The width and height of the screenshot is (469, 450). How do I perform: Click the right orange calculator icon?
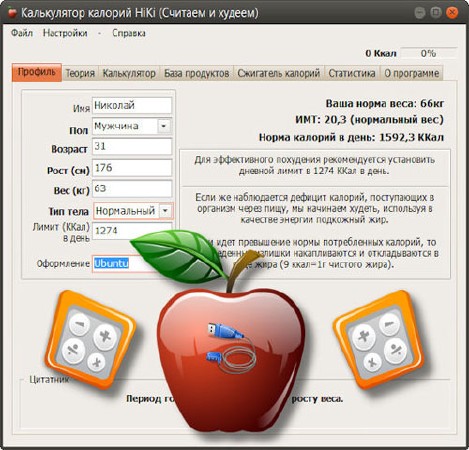378,340
